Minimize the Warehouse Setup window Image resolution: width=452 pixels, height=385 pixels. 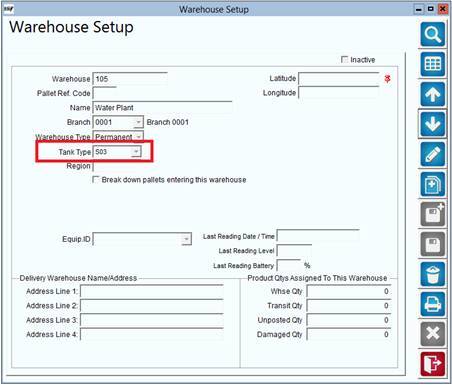tap(419, 9)
